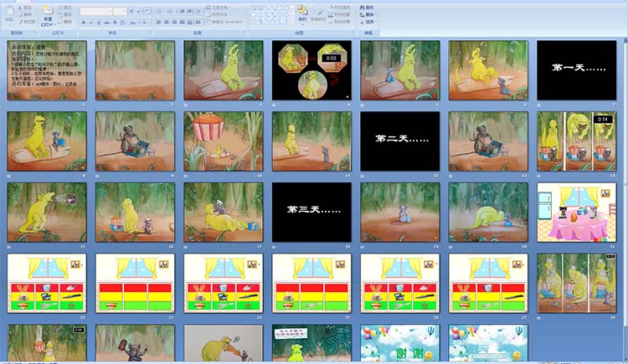
Task: Click the vertical scrollbar of slide sorter
Action: [x=625, y=200]
